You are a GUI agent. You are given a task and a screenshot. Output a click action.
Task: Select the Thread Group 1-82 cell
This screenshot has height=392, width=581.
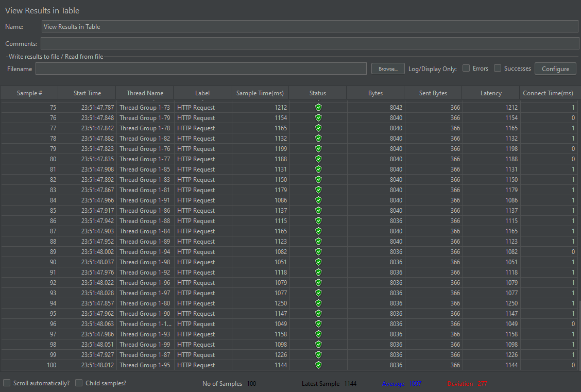click(x=145, y=139)
